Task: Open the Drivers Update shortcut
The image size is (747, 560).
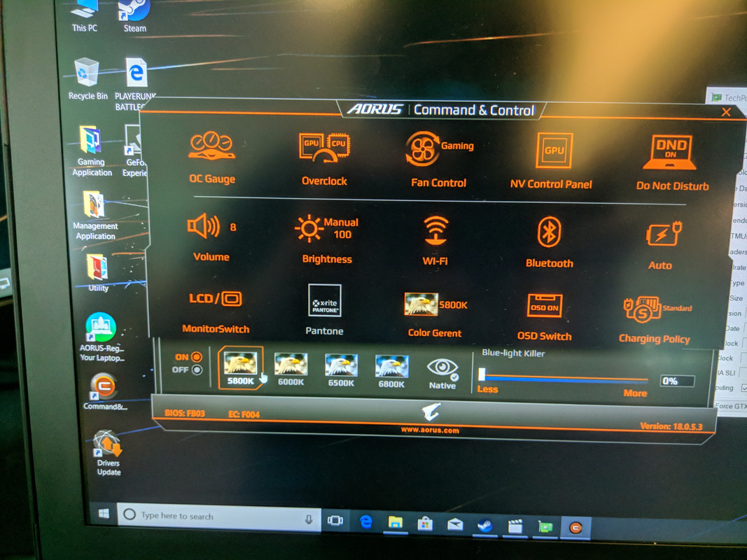Action: 108,453
